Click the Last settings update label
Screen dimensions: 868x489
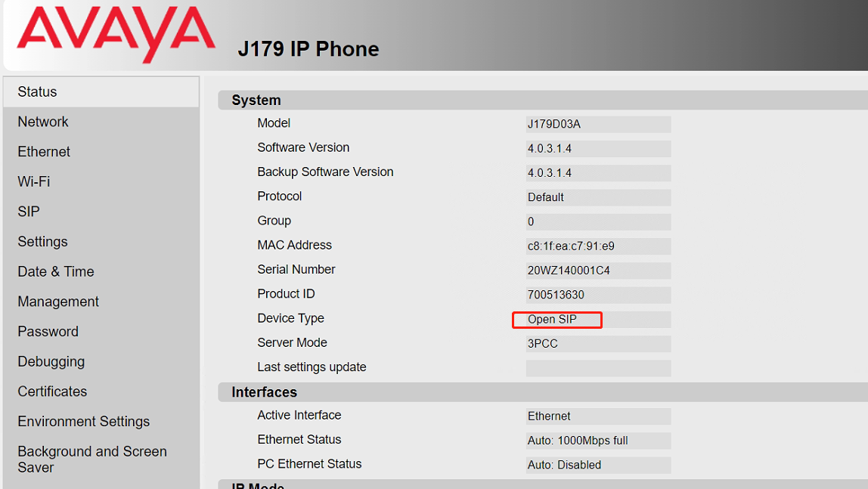click(x=312, y=367)
